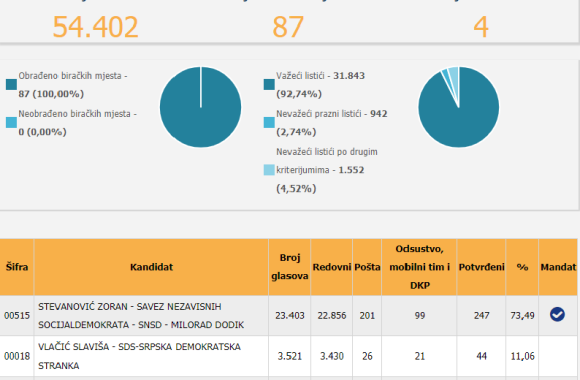Click the blue 'Nevažeći prazni listići' legend swatch
This screenshot has width=580, height=380.
pos(269,122)
